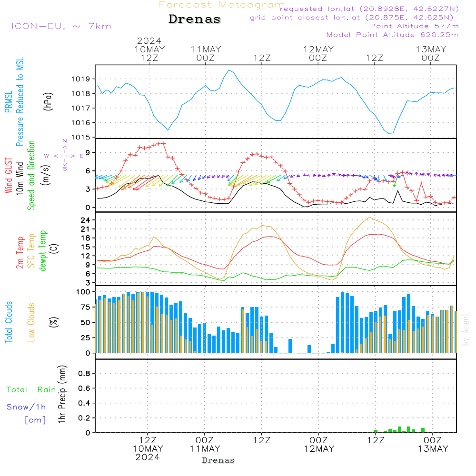Click the bottom 'Drenas' footer text
Viewport: 476px width, 476px height.
coord(218,460)
